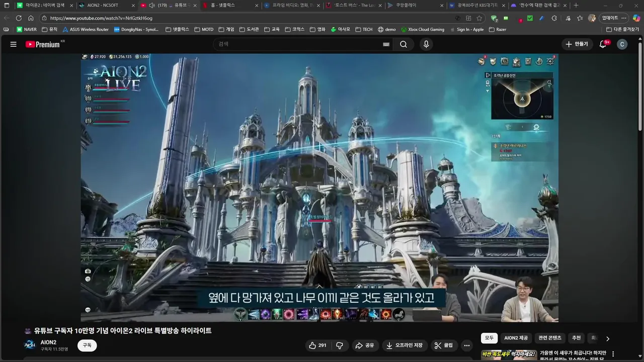Click the YouTube search magnifier button
Screen dimensions: 644x362
coord(404,44)
